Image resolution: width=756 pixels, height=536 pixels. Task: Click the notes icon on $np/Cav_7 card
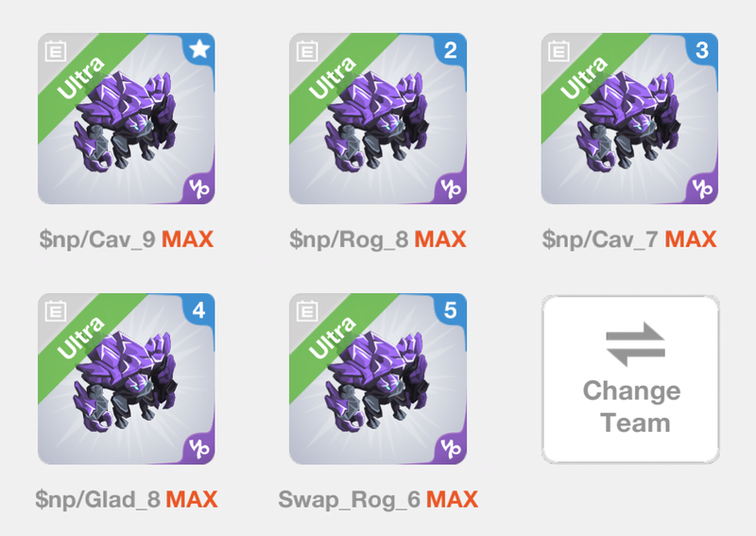pyautogui.click(x=558, y=51)
